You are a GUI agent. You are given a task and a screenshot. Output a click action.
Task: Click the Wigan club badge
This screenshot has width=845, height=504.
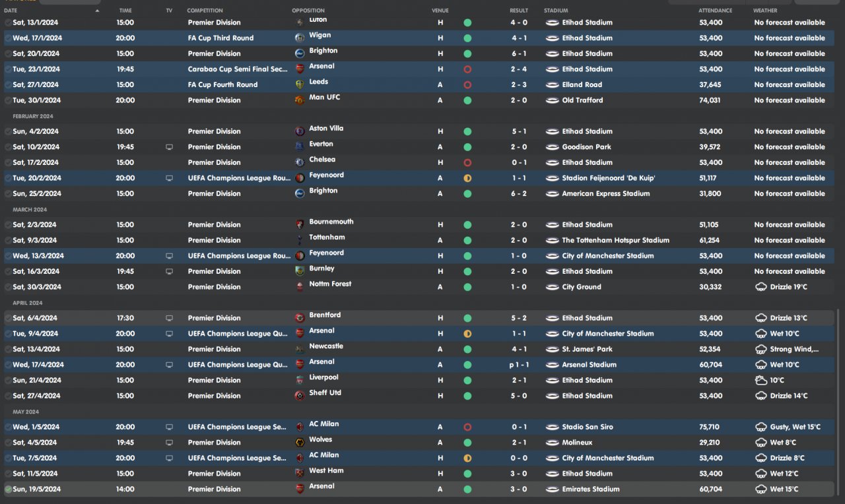pos(300,38)
